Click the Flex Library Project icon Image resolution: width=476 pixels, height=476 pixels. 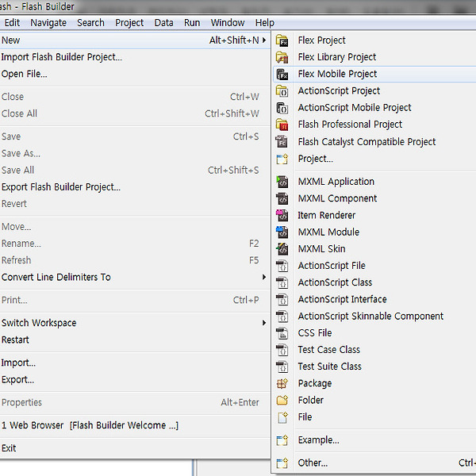point(282,57)
